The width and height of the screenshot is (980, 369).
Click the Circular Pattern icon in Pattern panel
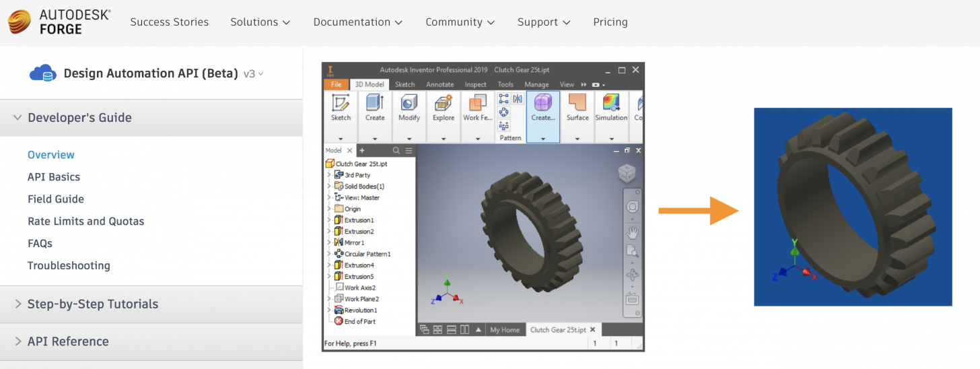click(503, 112)
